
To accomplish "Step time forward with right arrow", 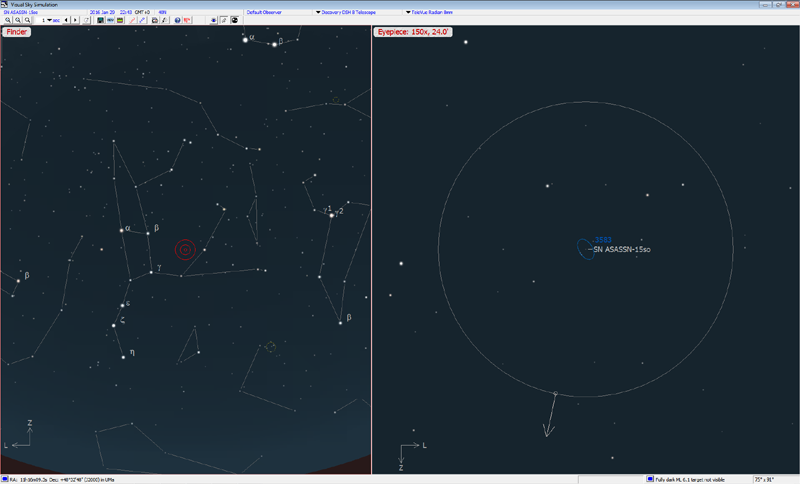I will 76,20.
